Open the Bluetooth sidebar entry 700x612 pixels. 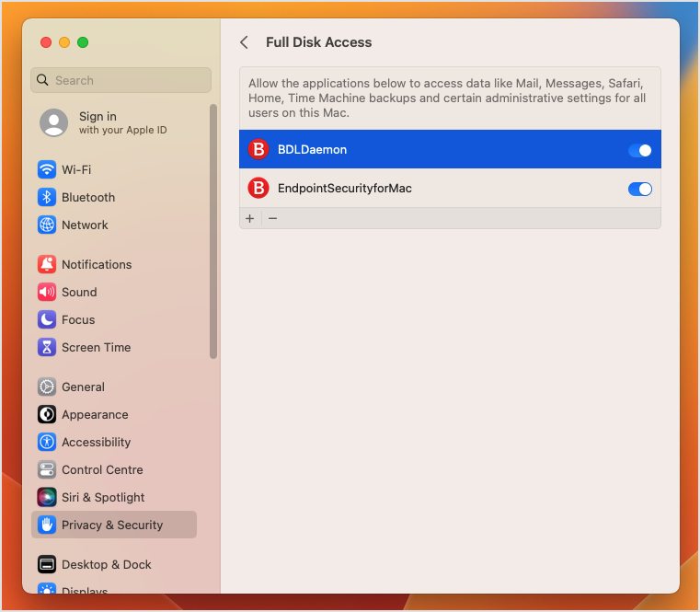(116, 198)
